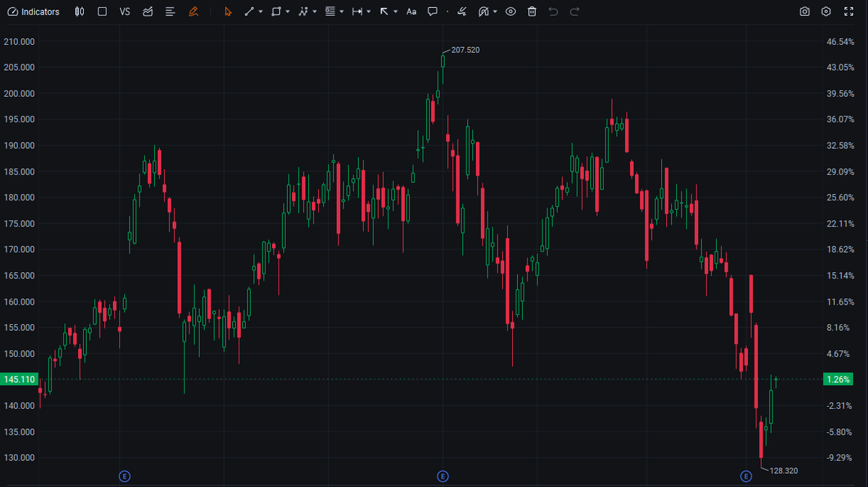Viewport: 868px width, 487px height.
Task: Click the magnet snap mode icon
Action: (x=484, y=12)
